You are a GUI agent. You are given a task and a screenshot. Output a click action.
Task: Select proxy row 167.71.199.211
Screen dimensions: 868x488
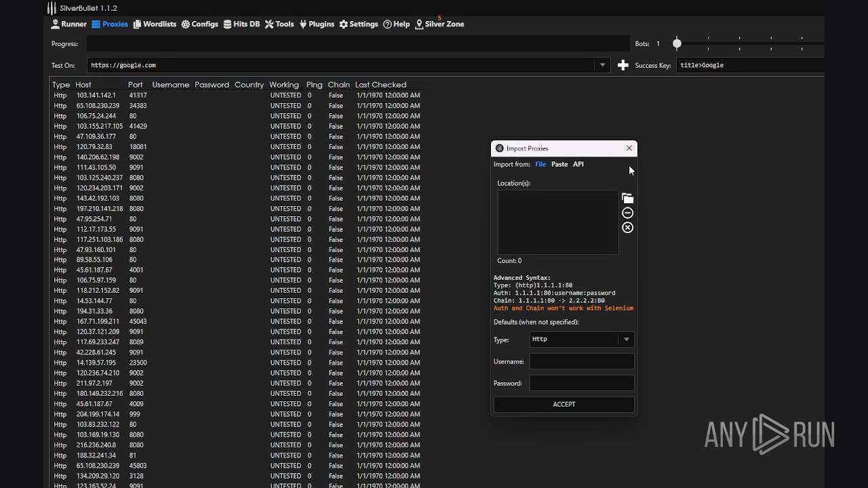[x=237, y=321]
